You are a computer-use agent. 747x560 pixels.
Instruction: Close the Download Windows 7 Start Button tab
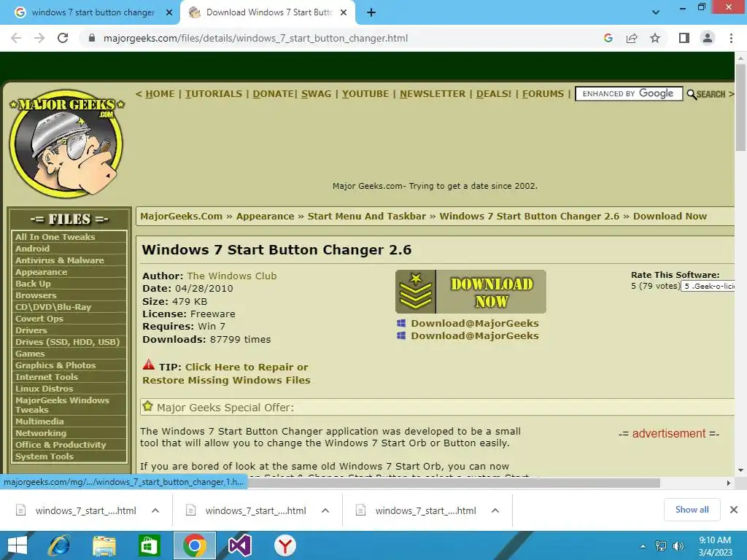pos(344,12)
